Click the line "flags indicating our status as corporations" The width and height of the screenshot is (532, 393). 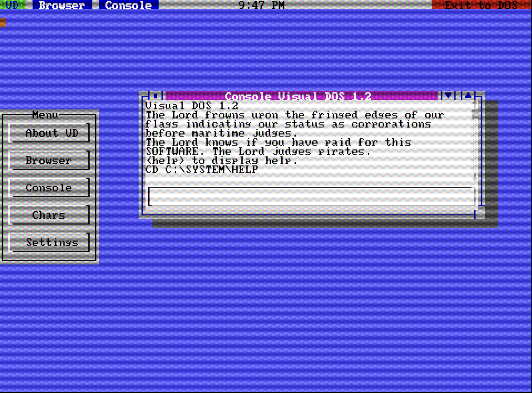click(x=288, y=124)
